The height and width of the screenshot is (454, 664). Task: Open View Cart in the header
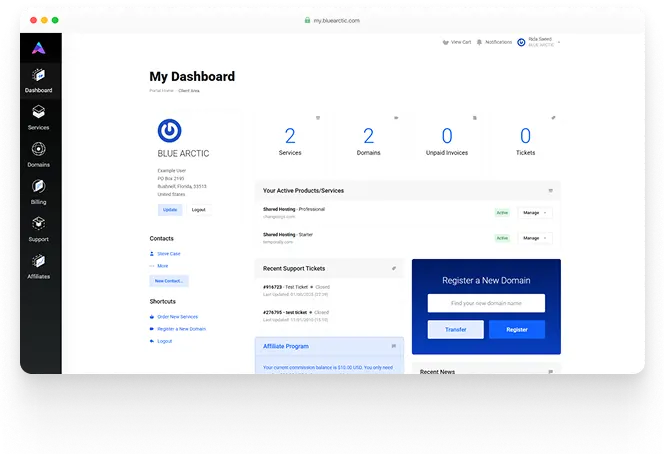point(456,42)
